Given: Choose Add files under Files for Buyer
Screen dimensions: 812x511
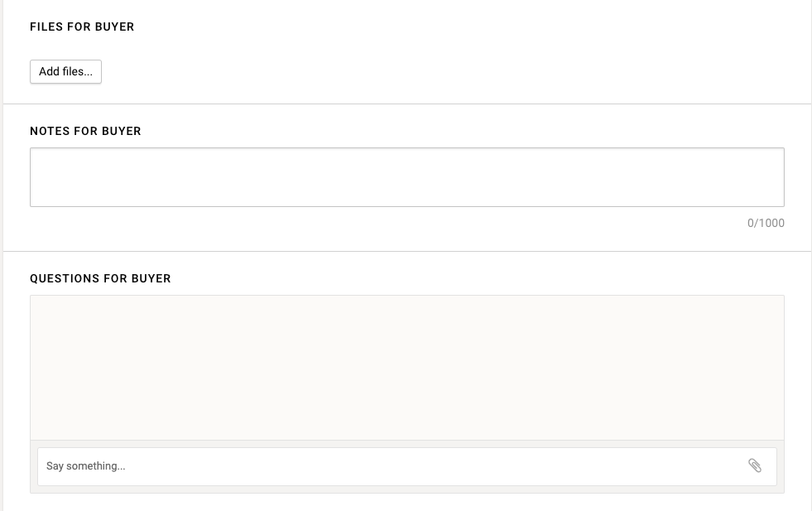Looking at the screenshot, I should coord(65,72).
